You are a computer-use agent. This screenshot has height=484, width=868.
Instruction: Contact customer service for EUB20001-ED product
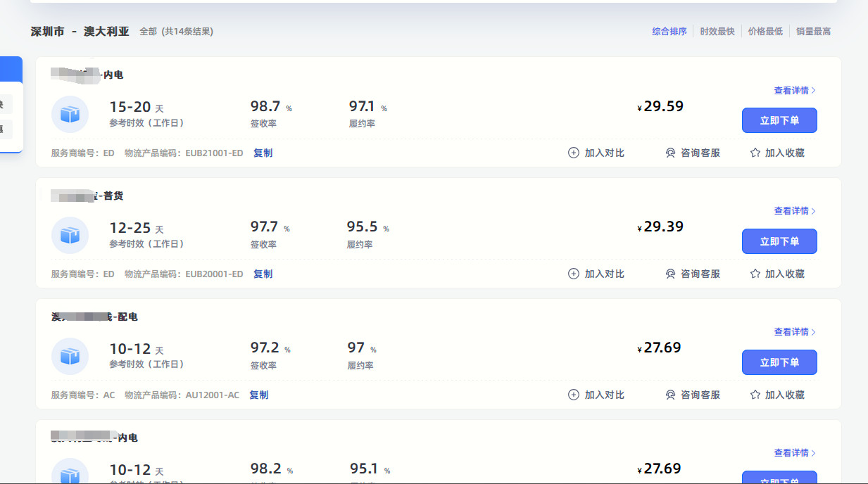693,274
